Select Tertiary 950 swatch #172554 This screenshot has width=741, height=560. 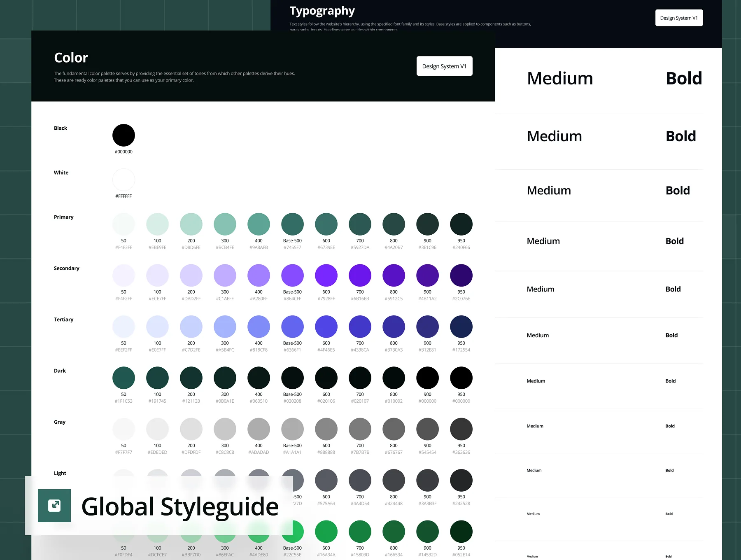pyautogui.click(x=461, y=327)
